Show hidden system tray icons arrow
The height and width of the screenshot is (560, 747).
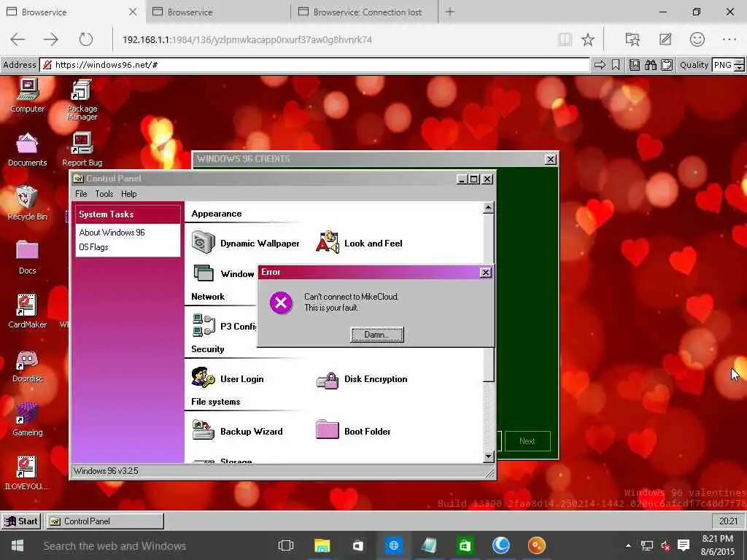pyautogui.click(x=628, y=545)
